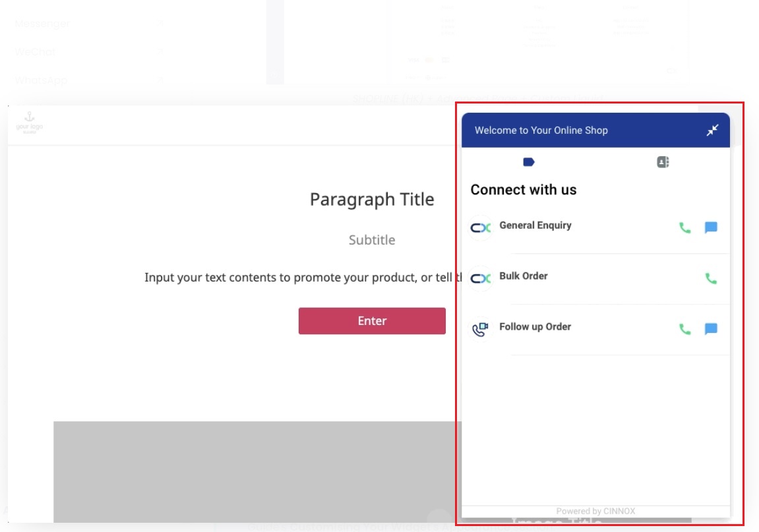Click the 'your logo' anchor image
Viewport: 759px width, 532px height.
pos(29,123)
